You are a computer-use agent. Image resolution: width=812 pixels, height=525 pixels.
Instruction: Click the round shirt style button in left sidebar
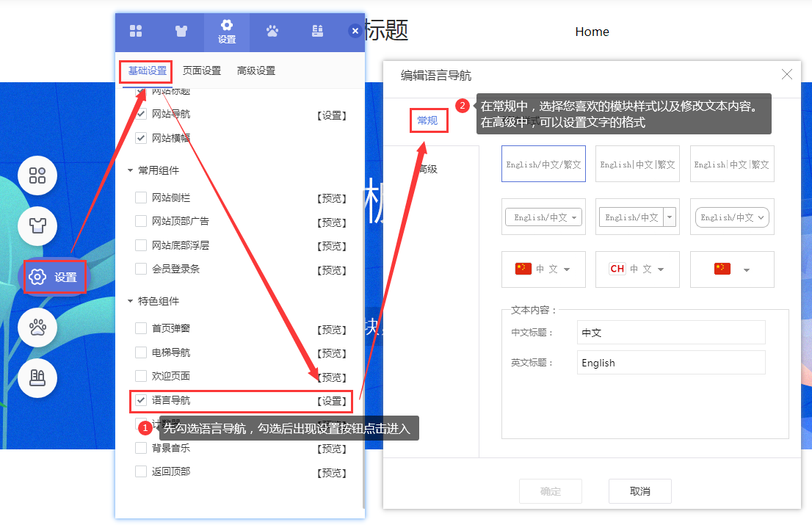pos(37,225)
